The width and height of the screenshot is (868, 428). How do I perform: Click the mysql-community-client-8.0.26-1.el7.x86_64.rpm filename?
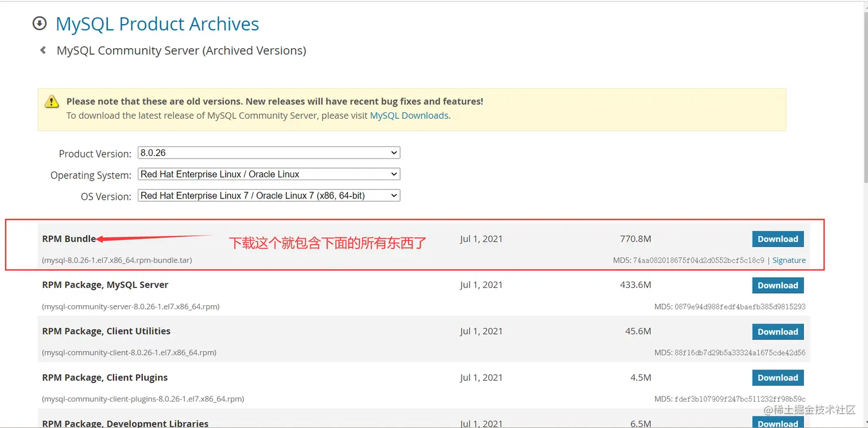129,352
